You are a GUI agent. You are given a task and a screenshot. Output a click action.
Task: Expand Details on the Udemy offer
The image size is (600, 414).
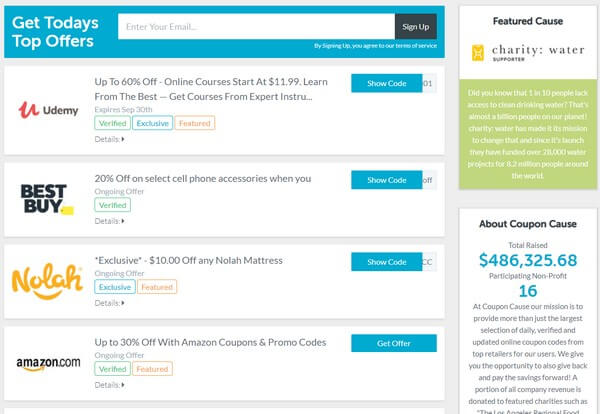coord(109,139)
